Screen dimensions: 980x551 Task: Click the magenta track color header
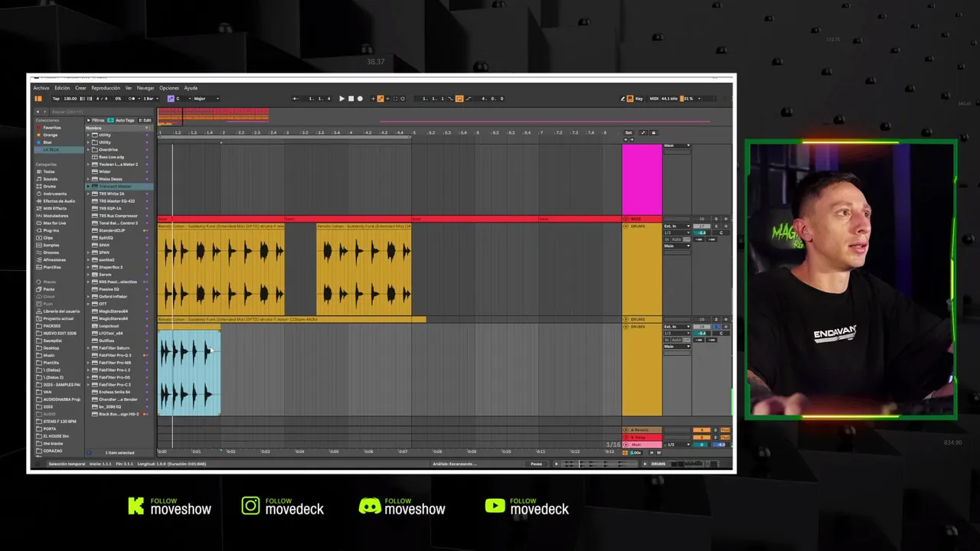pos(642,180)
